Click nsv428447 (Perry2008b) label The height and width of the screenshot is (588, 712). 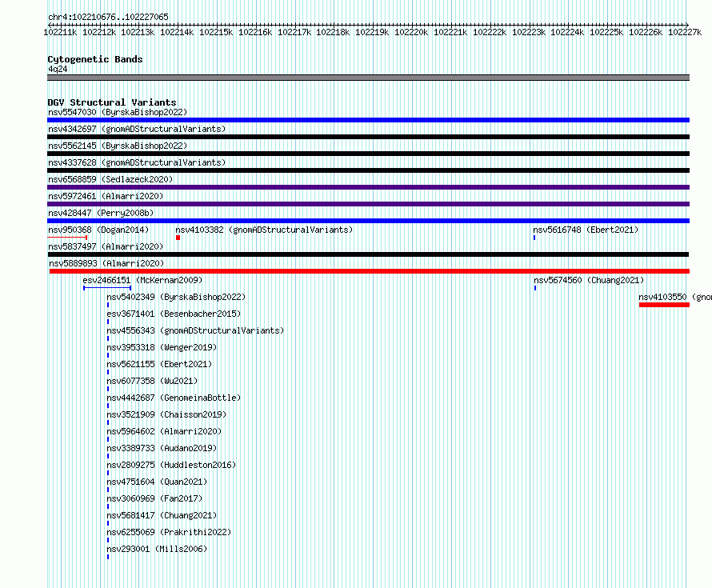click(x=101, y=213)
